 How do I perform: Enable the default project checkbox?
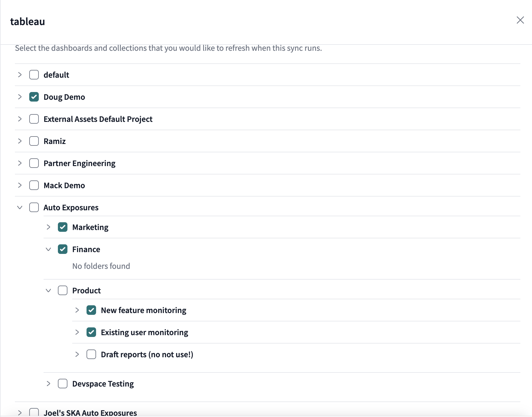pos(34,75)
